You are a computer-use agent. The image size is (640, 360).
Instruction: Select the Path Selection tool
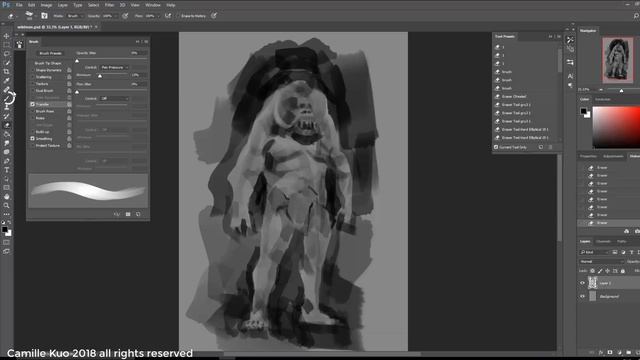point(7,179)
